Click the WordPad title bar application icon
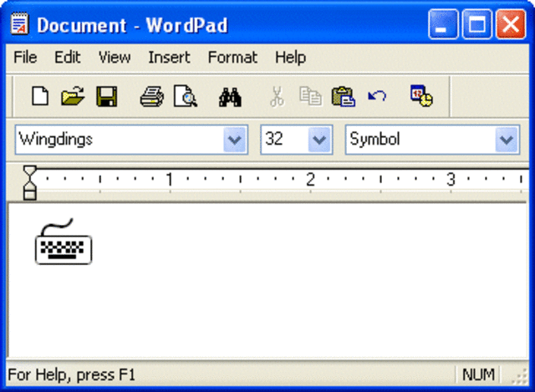 point(19,24)
